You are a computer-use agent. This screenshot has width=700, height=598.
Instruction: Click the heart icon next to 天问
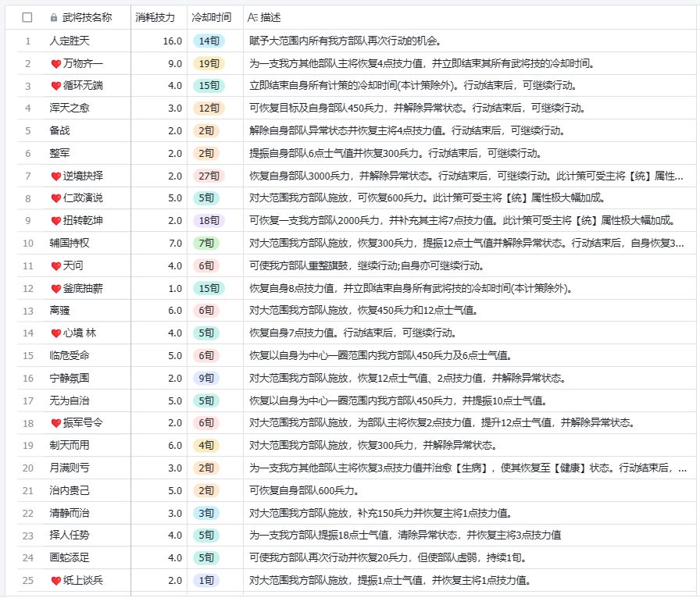pyautogui.click(x=55, y=266)
